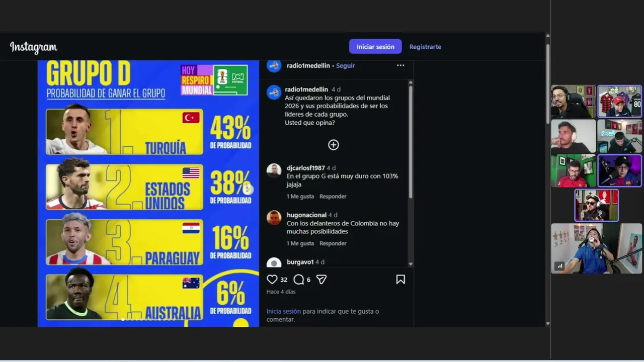Like the post with the heart icon
This screenshot has width=644, height=362.
tap(272, 280)
